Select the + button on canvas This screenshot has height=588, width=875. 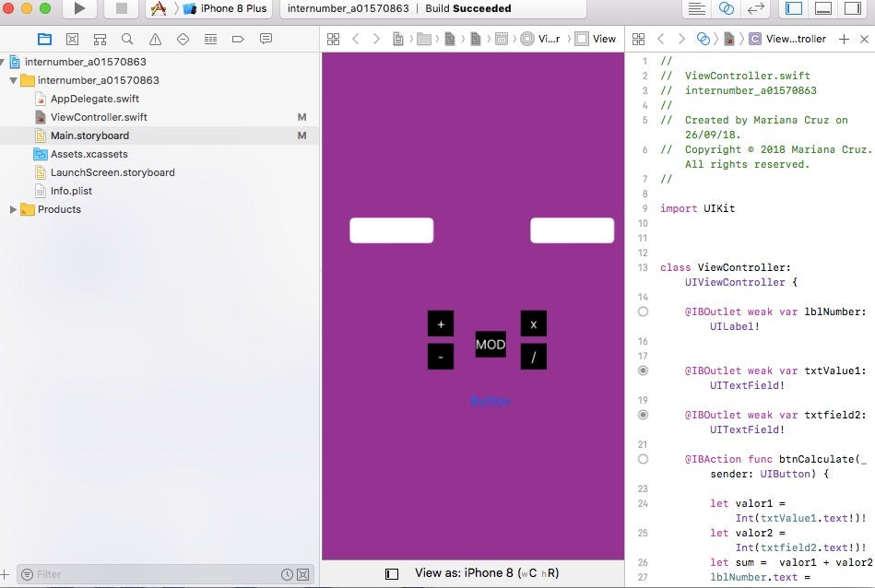click(441, 323)
